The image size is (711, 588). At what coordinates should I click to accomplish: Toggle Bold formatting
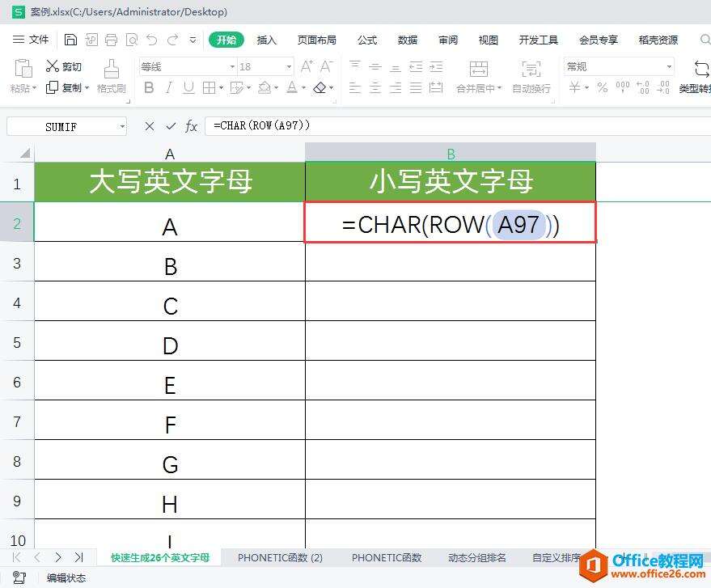click(149, 87)
